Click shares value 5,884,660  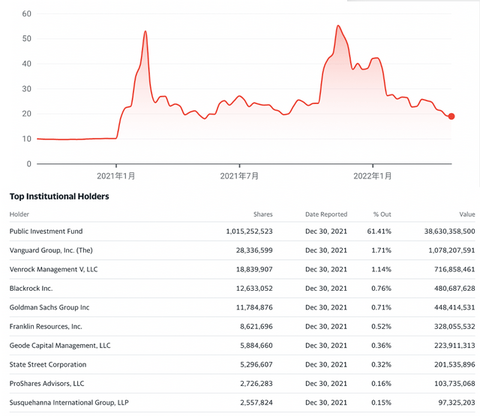coord(256,345)
